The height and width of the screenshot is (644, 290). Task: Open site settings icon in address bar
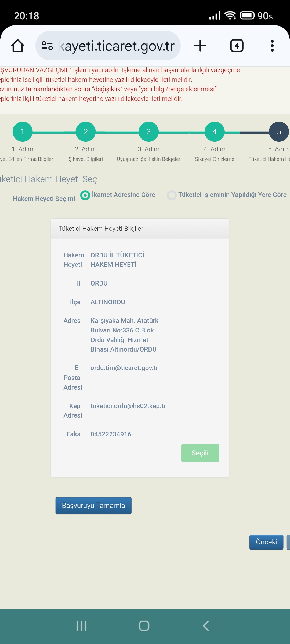(x=47, y=46)
